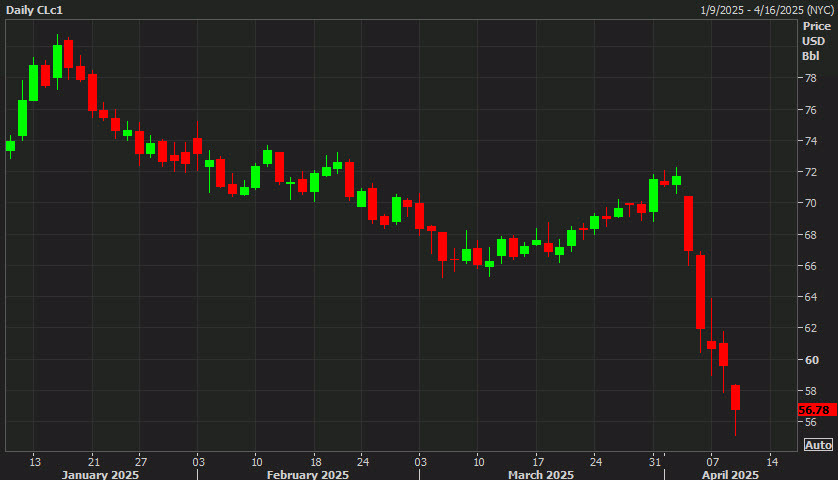838x480 pixels.
Task: Click the date tick 21 in January
Action: [x=94, y=462]
